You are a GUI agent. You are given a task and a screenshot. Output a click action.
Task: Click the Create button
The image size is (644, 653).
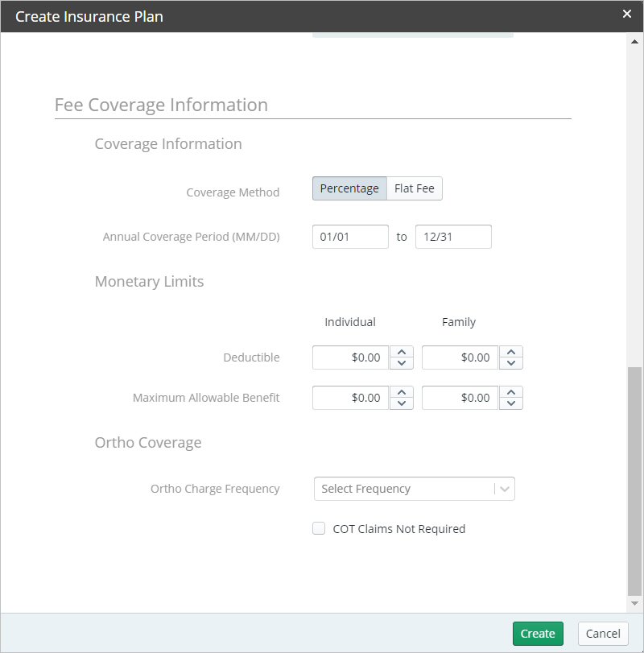pyautogui.click(x=538, y=634)
